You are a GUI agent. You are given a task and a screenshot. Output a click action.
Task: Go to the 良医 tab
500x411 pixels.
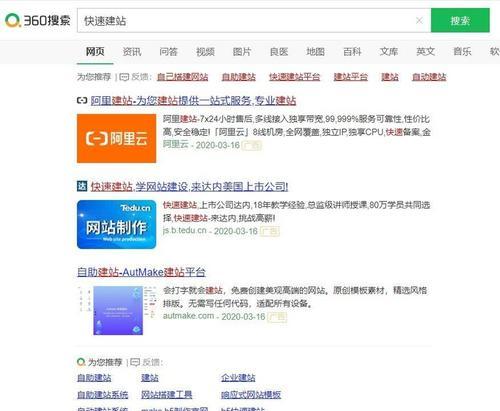tap(279, 52)
